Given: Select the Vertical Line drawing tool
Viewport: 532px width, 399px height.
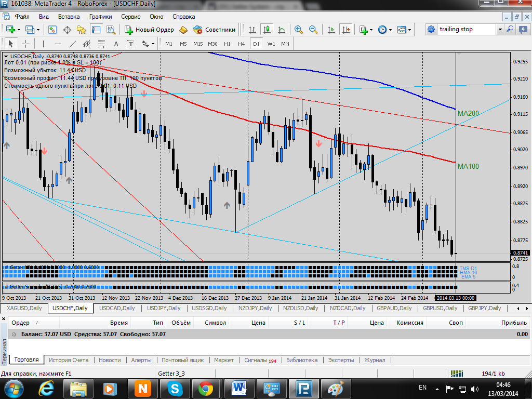Looking at the screenshot, I should click(43, 44).
